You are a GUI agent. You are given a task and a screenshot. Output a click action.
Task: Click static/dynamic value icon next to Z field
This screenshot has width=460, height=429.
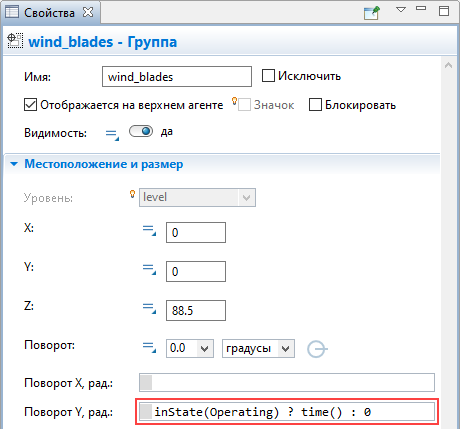point(149,308)
